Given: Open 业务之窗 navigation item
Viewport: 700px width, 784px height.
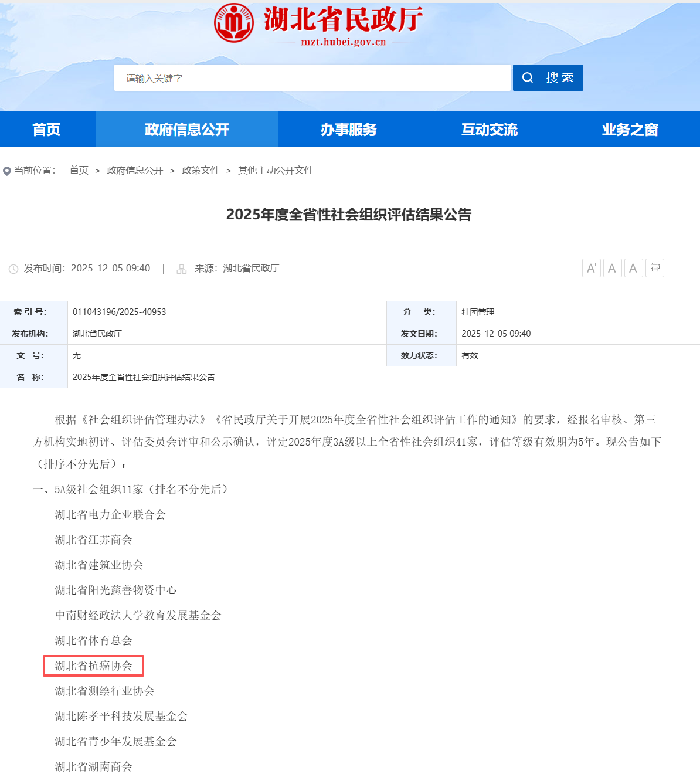Looking at the screenshot, I should click(630, 129).
